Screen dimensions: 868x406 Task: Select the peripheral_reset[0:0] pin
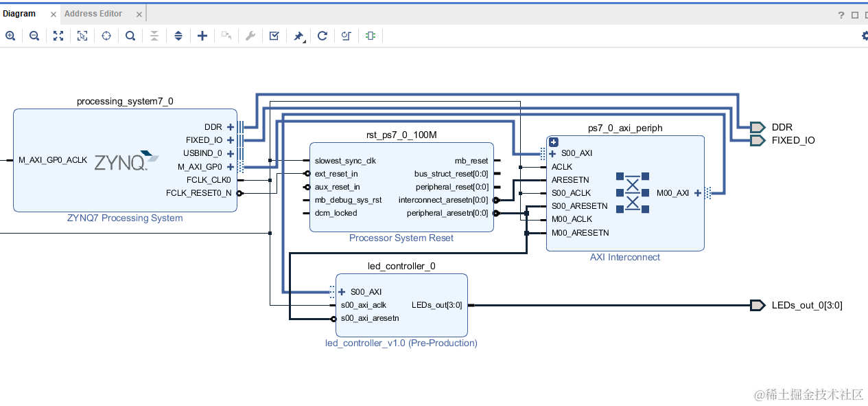[452, 187]
